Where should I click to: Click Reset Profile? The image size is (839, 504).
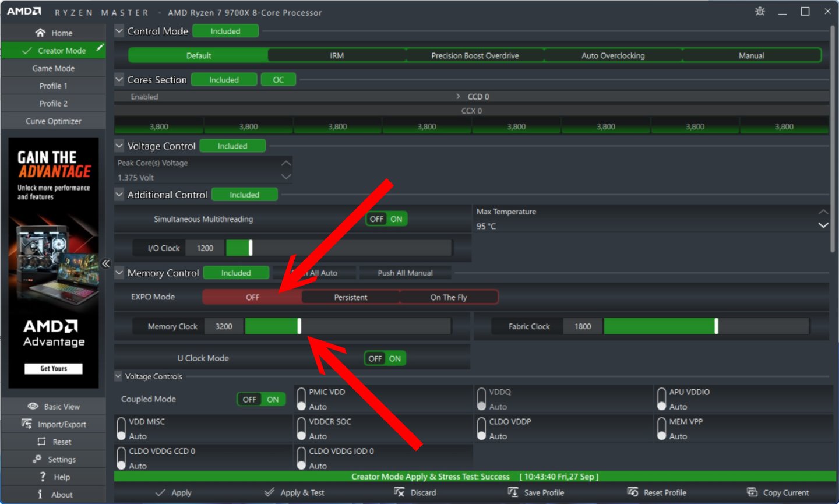pyautogui.click(x=657, y=492)
